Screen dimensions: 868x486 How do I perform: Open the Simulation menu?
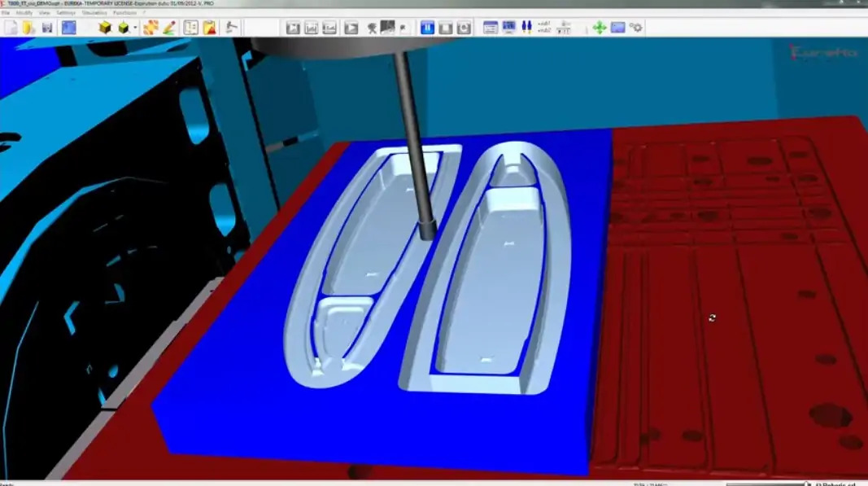coord(94,13)
